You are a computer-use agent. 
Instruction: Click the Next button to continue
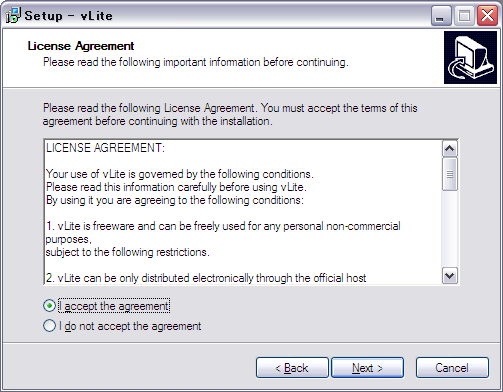pyautogui.click(x=367, y=368)
